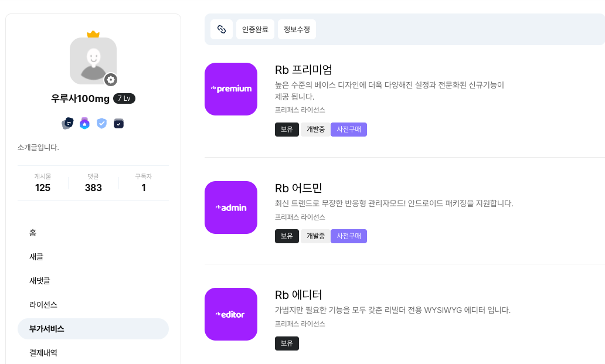Image resolution: width=605 pixels, height=364 pixels.
Task: Click the 인증완료 button
Action: click(255, 29)
